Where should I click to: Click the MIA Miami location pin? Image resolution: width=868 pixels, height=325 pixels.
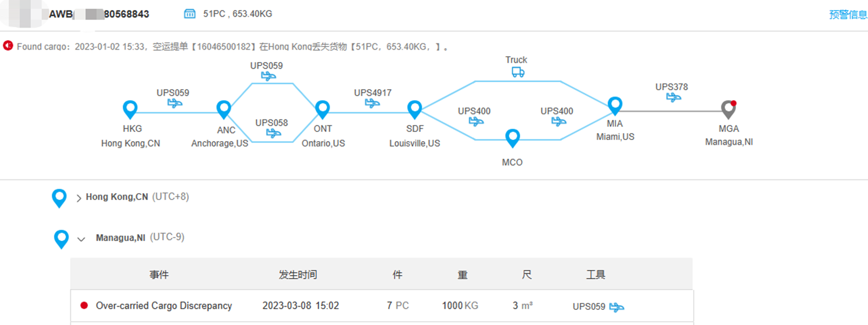pos(615,105)
